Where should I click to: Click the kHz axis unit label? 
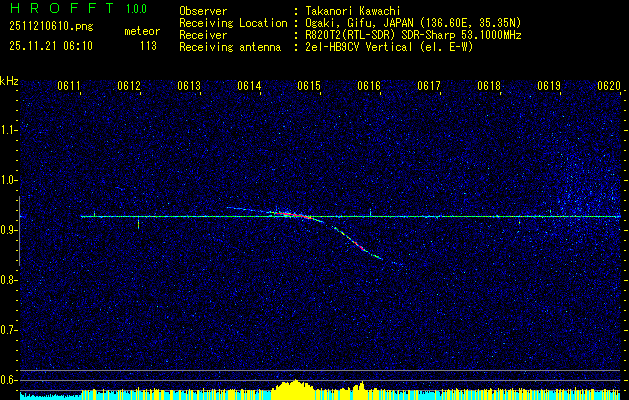coord(9,81)
